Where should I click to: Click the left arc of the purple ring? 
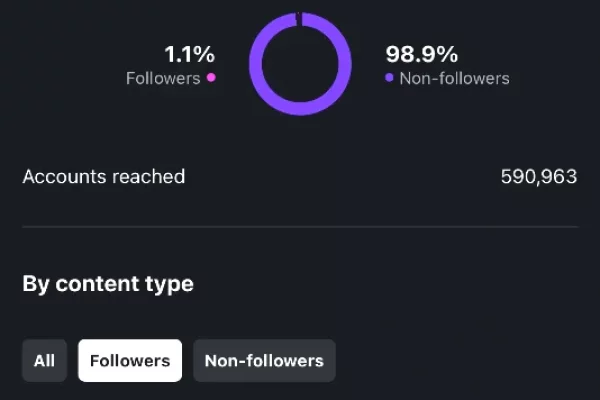coord(255,64)
